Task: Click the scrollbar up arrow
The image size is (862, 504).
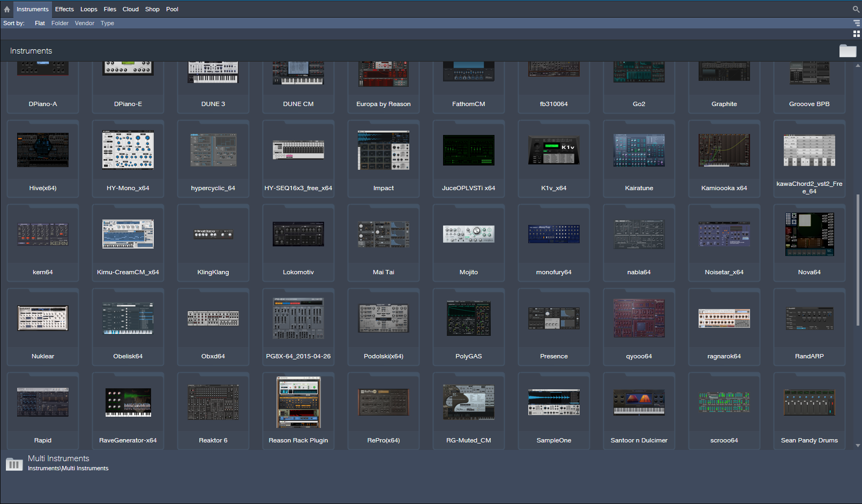Action: [858, 65]
